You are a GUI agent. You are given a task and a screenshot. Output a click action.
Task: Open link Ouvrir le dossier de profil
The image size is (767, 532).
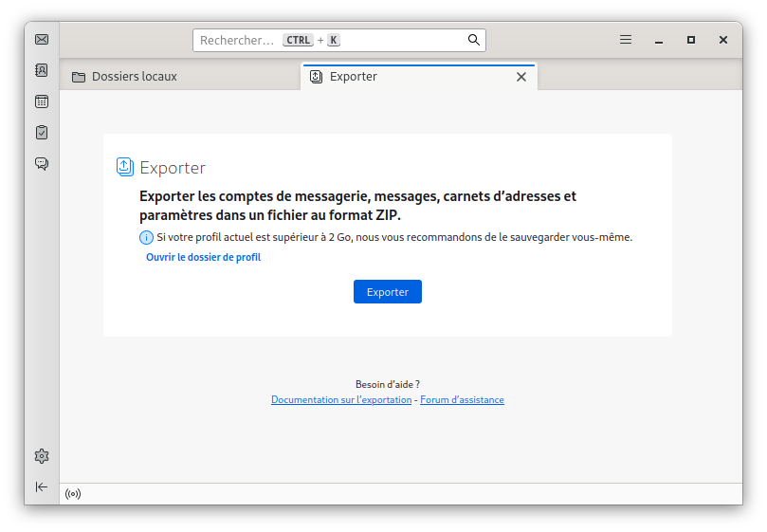pos(204,257)
